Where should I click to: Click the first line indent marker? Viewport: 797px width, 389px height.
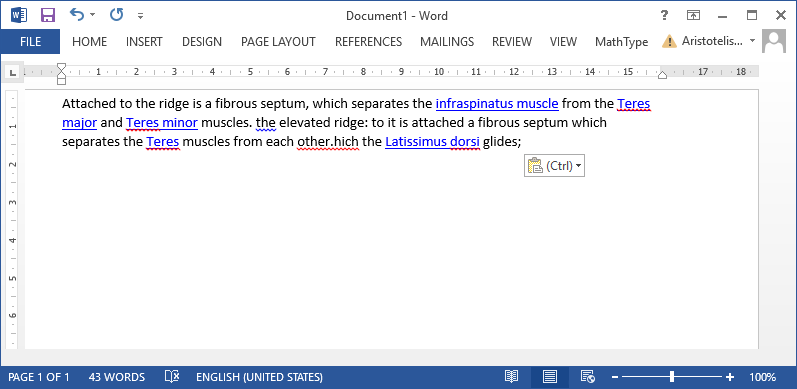tap(62, 67)
